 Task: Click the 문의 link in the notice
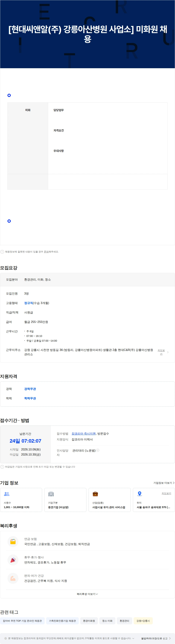pos(46,252)
